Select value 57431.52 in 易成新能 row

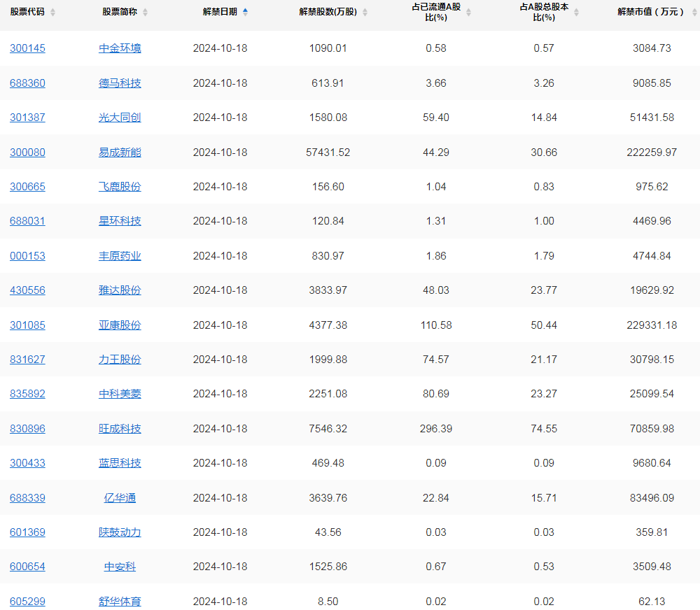click(x=328, y=152)
